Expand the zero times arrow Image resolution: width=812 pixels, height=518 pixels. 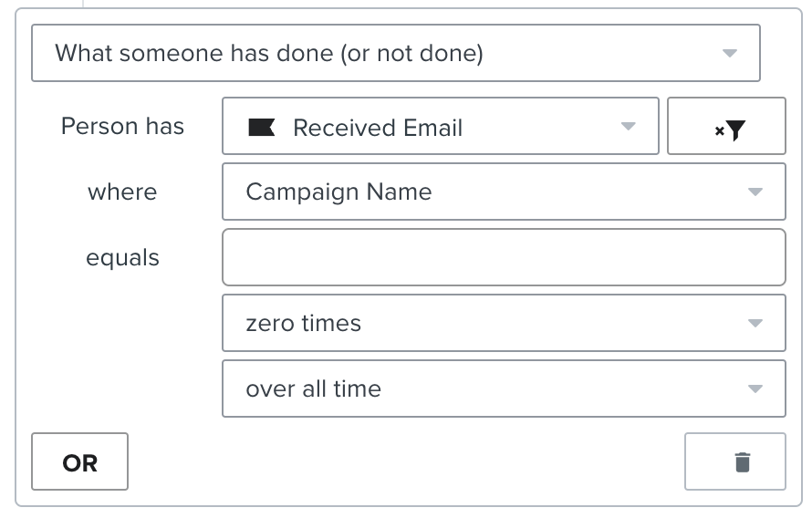click(755, 323)
